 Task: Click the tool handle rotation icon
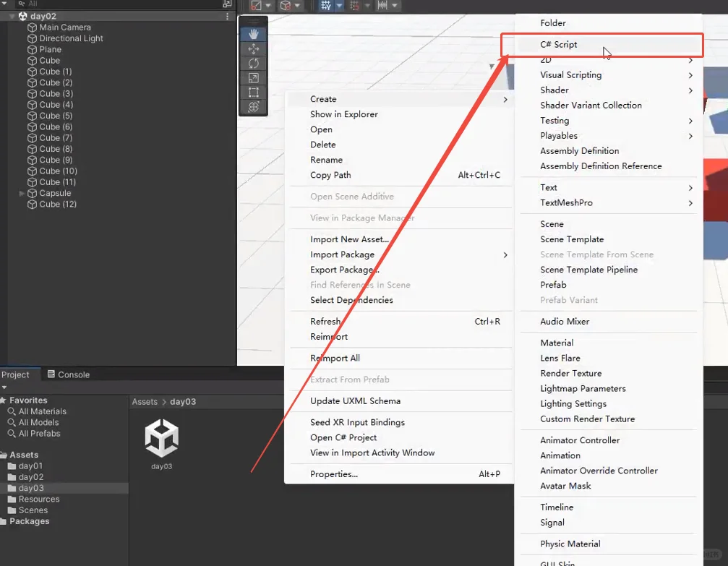pyautogui.click(x=286, y=6)
